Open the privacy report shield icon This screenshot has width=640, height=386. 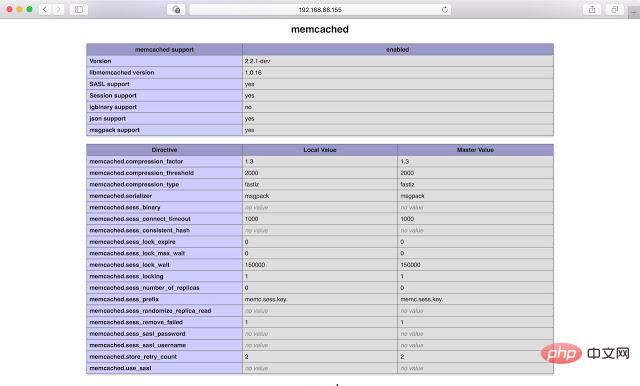pyautogui.click(x=176, y=9)
